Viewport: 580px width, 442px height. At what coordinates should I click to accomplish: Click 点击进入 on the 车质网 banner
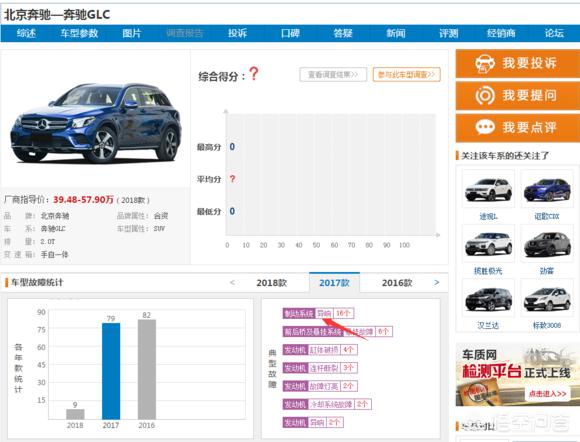click(547, 394)
